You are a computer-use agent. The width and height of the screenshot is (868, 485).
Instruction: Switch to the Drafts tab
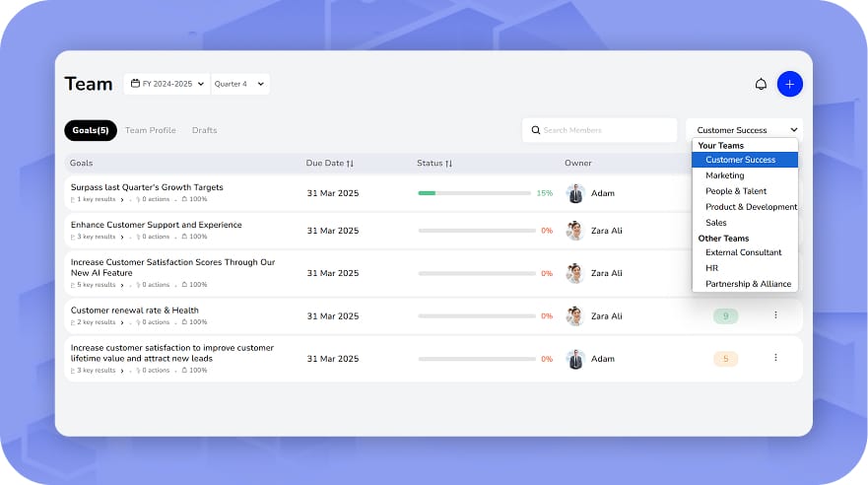(204, 130)
